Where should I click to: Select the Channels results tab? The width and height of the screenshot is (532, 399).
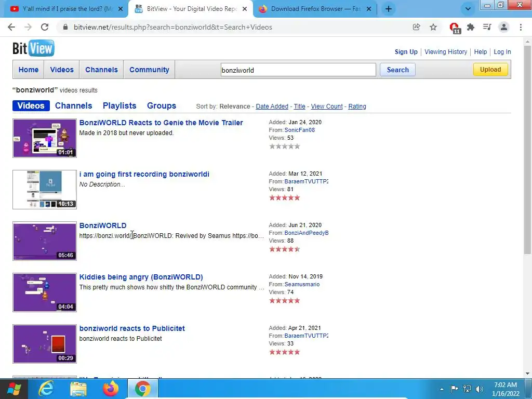73,105
